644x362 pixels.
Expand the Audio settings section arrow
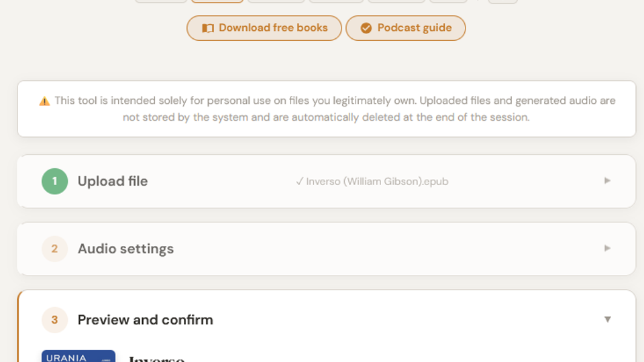607,248
